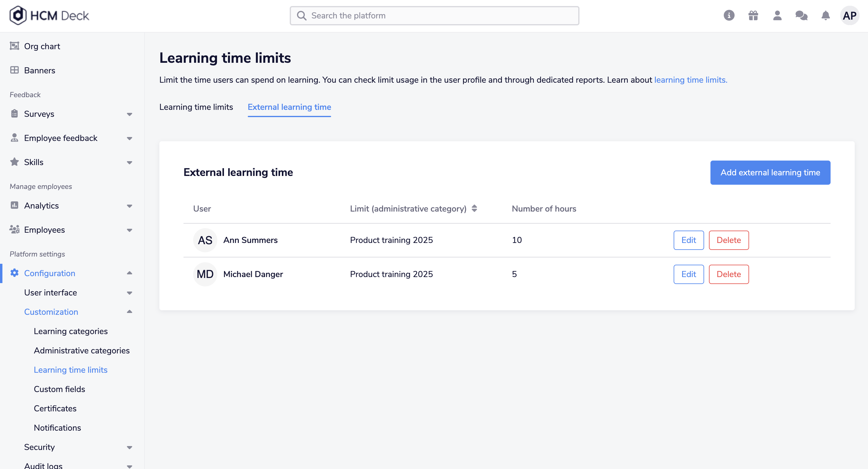Edit Michael Danger entry
Screen dimensions: 868x469
pyautogui.click(x=688, y=274)
